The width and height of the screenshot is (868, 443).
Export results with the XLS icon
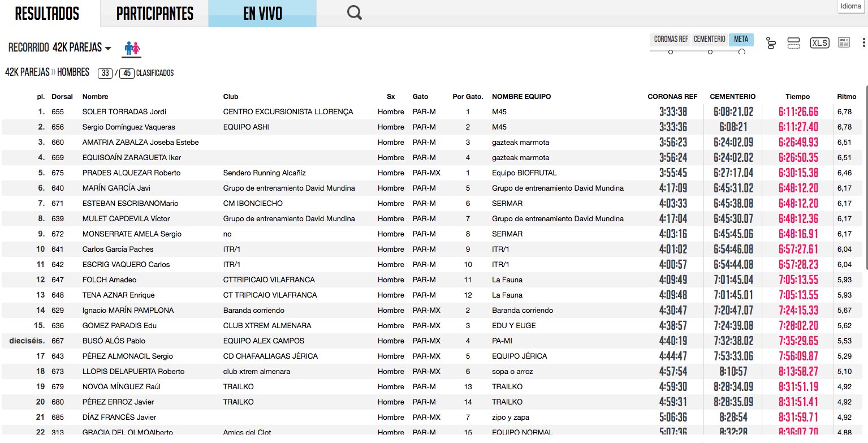(x=819, y=43)
